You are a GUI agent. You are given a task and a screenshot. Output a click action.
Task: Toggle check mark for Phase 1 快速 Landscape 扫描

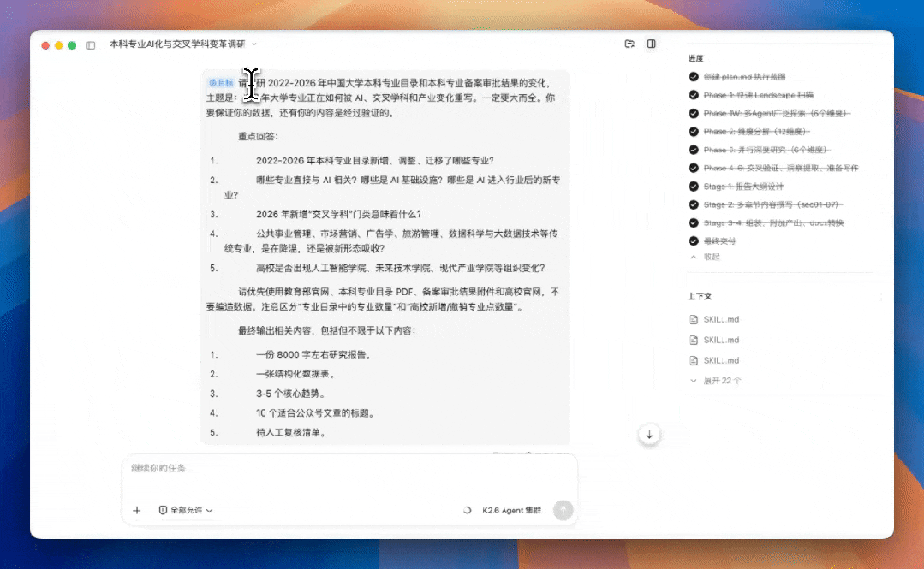pos(694,95)
